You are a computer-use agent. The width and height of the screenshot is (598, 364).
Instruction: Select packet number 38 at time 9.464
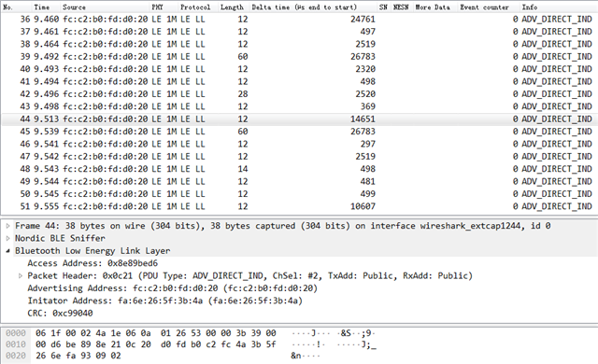click(x=299, y=44)
